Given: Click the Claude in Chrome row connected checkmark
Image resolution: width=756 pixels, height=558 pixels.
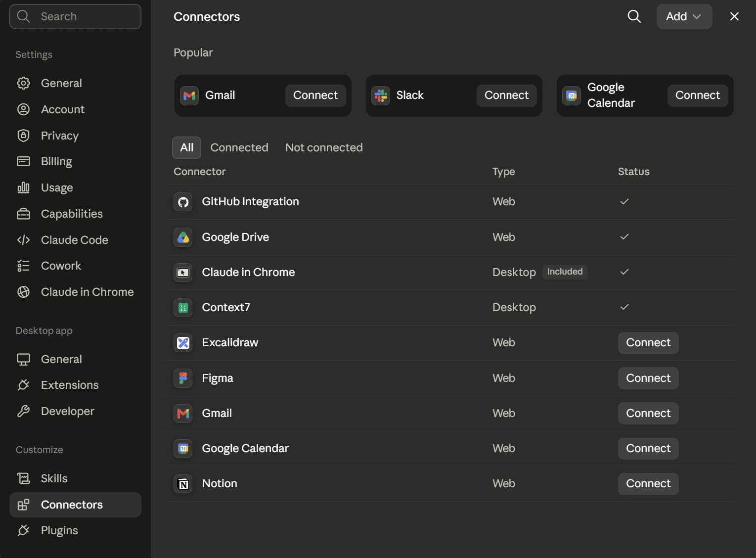Looking at the screenshot, I should pos(624,272).
